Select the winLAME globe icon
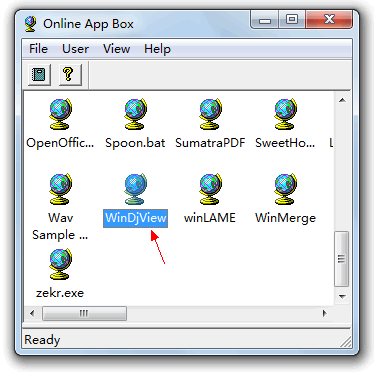 click(x=210, y=189)
